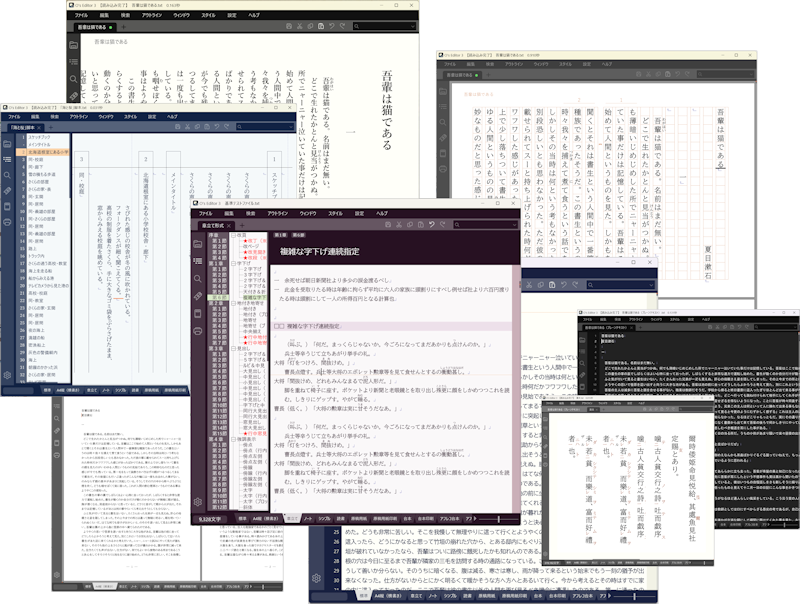The width and height of the screenshot is (800, 604).
Task: Open the search box dropdown arrow in the navy script window
Action: pyautogui.click(x=290, y=127)
